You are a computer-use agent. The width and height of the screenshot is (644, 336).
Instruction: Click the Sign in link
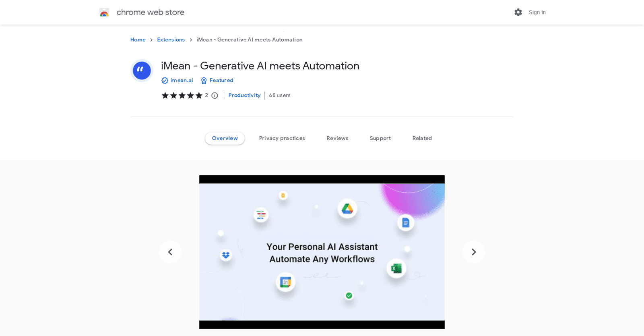[x=537, y=12]
